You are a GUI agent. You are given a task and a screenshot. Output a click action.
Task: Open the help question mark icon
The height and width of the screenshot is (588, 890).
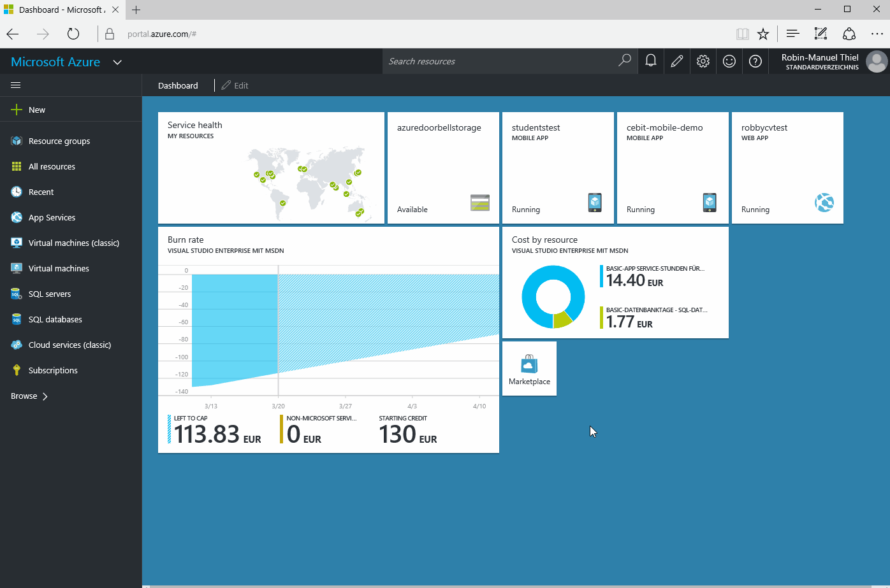pos(755,61)
